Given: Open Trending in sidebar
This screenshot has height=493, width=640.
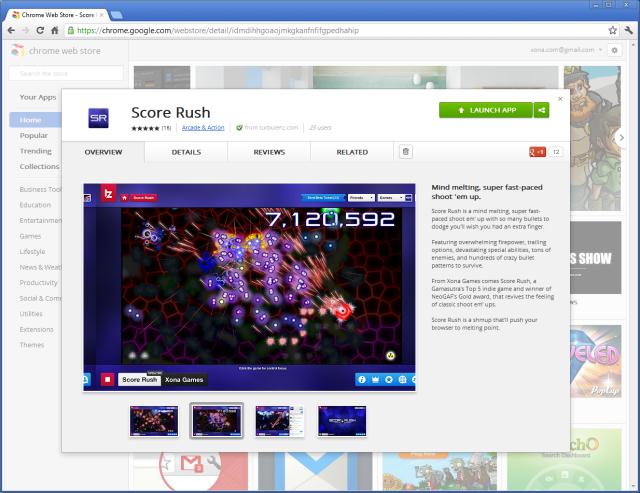Looking at the screenshot, I should [x=36, y=151].
